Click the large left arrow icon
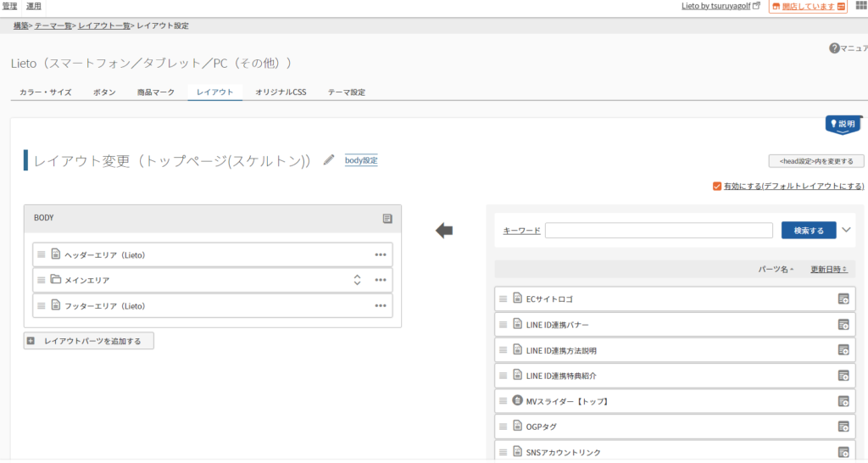 point(444,230)
